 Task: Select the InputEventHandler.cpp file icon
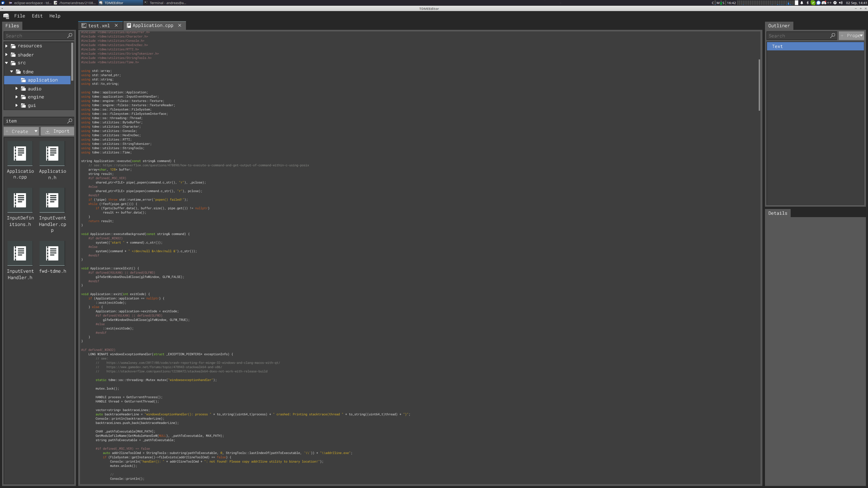click(52, 200)
